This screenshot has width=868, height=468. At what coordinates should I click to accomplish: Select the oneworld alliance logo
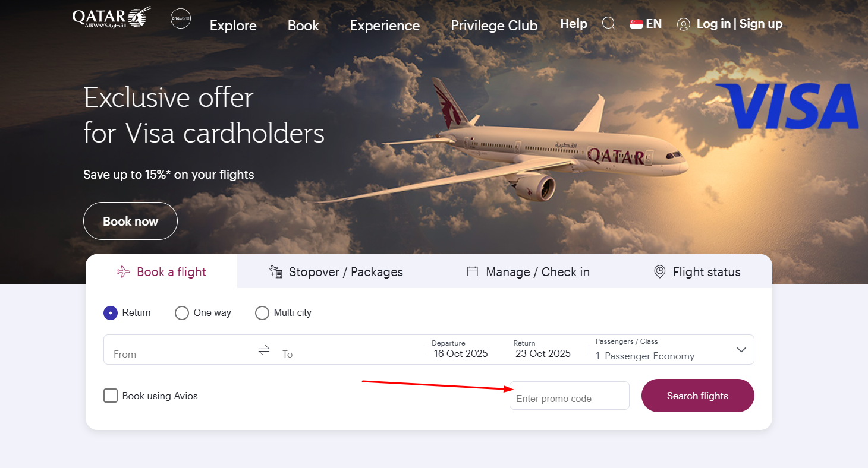click(180, 18)
